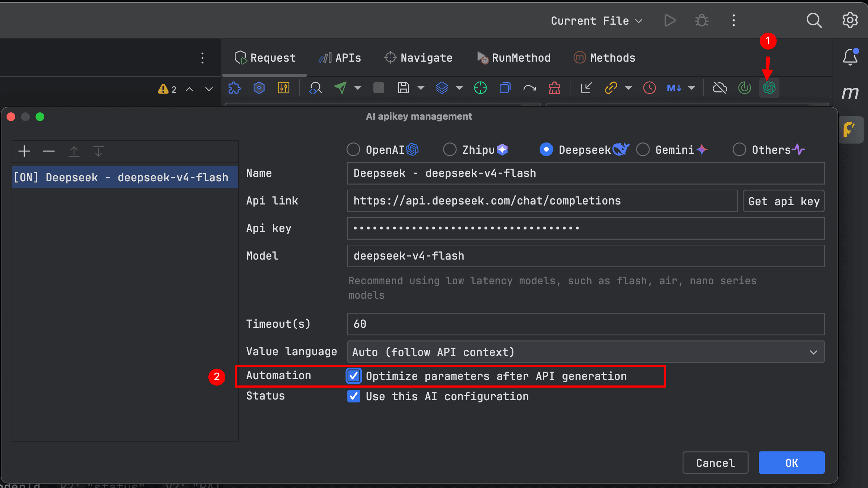868x488 pixels.
Task: Click the blue hexagon toolbar icon
Action: tap(259, 88)
